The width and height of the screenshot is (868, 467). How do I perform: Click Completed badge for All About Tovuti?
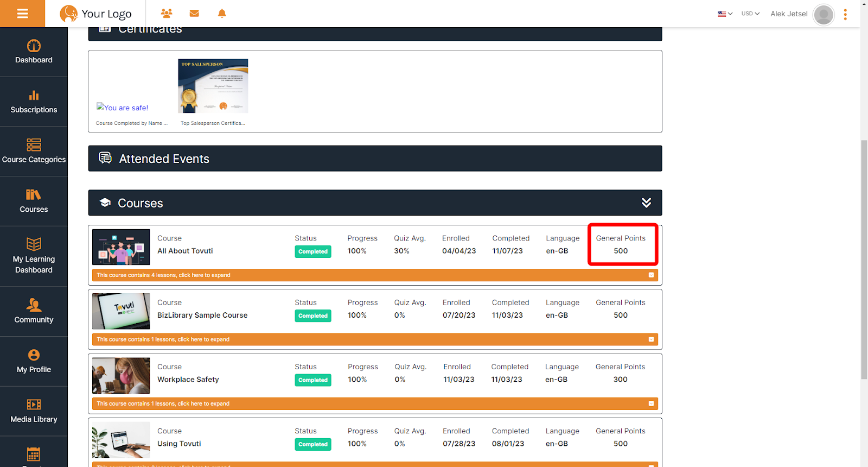click(313, 251)
